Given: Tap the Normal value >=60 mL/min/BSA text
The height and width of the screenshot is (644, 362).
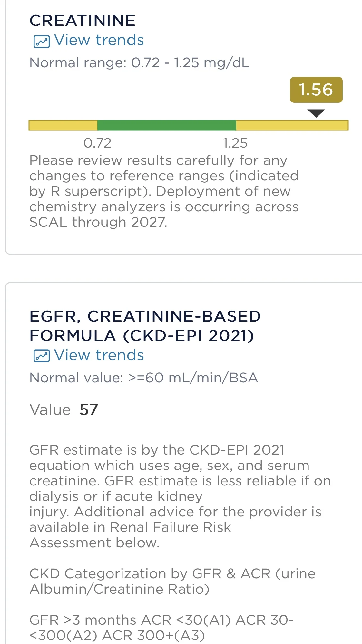Looking at the screenshot, I should 143,378.
